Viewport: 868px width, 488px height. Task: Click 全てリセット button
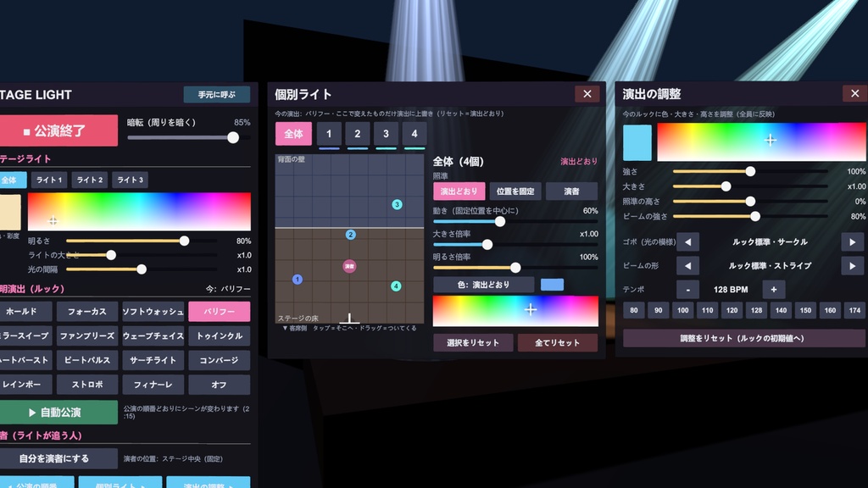(x=558, y=342)
